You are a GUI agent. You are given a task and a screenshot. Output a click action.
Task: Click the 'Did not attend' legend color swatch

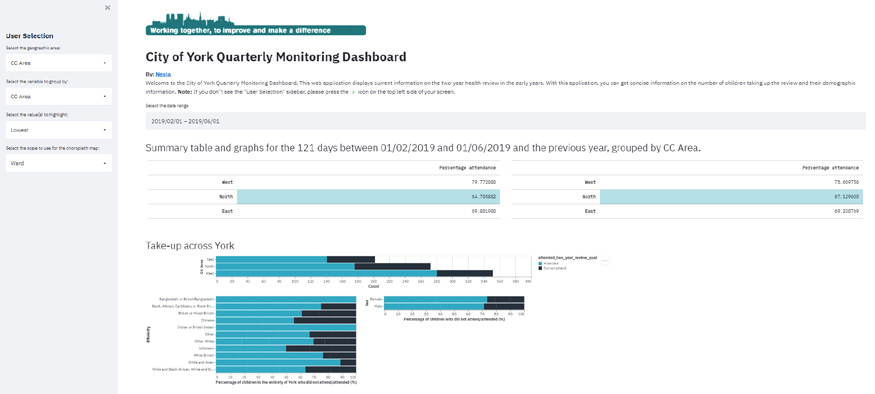pos(540,268)
